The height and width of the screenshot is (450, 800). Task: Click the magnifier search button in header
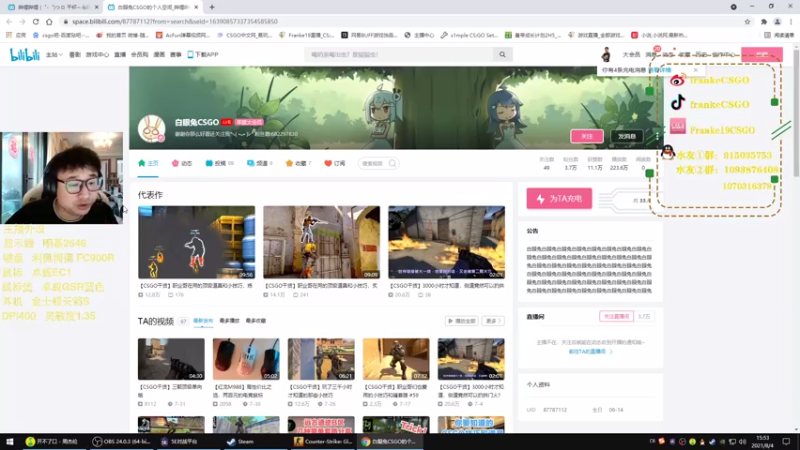pos(503,55)
